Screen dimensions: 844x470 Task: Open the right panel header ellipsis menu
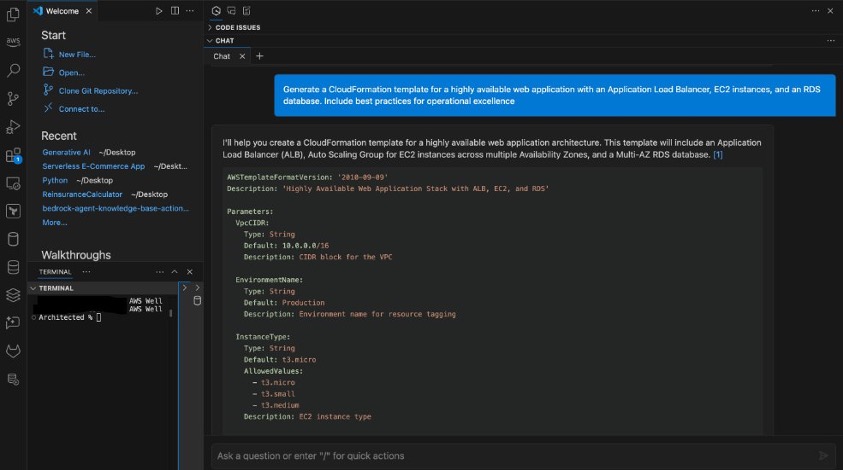(x=815, y=11)
